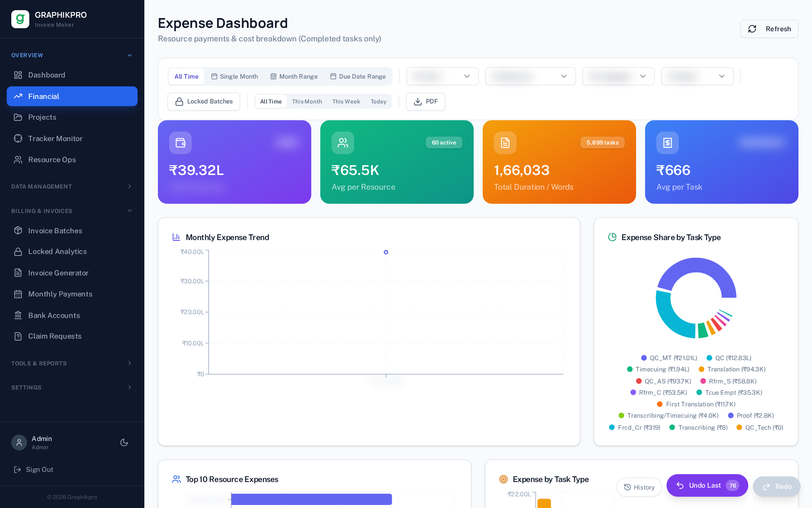Viewport: 812px width, 508px height.
Task: Select the Financial sidebar item
Action: pos(72,96)
